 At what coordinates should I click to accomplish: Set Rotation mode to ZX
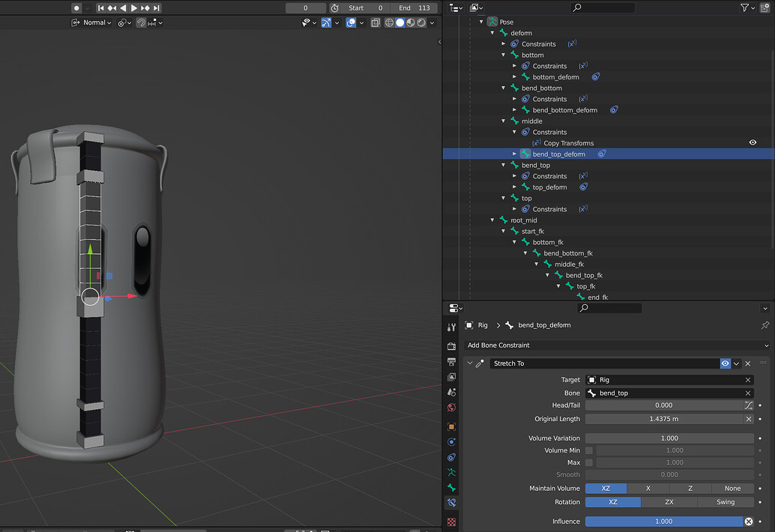pyautogui.click(x=669, y=502)
